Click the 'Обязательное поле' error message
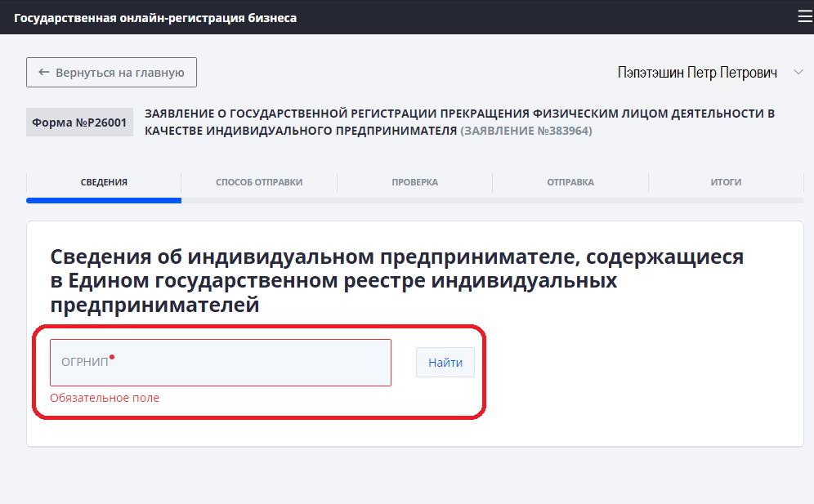This screenshot has width=814, height=504. pos(105,398)
